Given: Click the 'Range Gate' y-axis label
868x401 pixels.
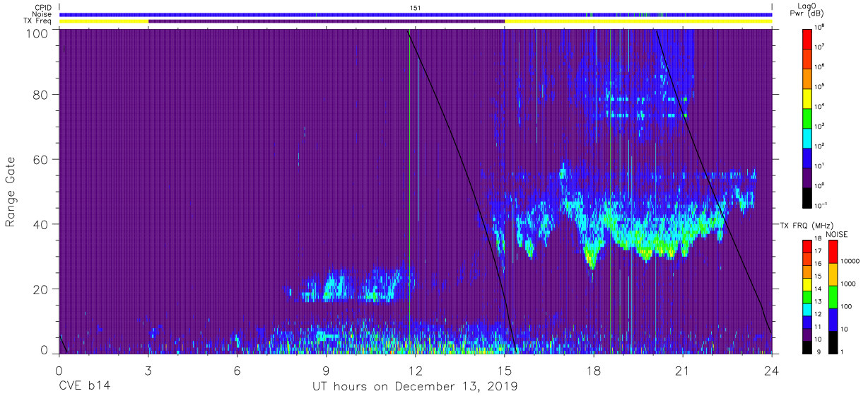Looking at the screenshot, I should pos(11,192).
